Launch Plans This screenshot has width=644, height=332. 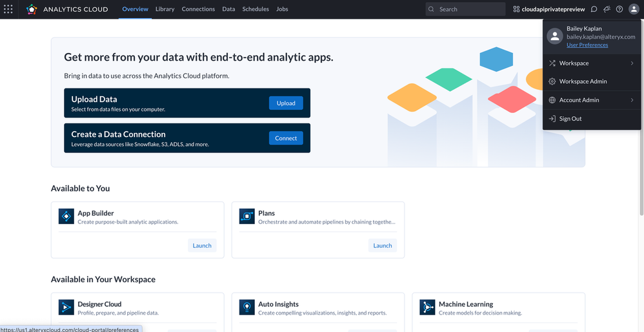click(383, 245)
